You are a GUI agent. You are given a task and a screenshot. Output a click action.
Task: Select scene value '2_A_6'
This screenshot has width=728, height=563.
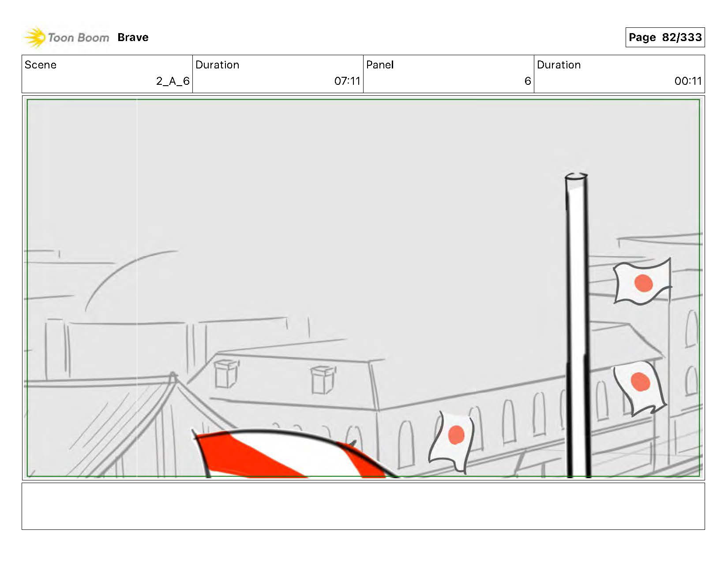tap(173, 81)
